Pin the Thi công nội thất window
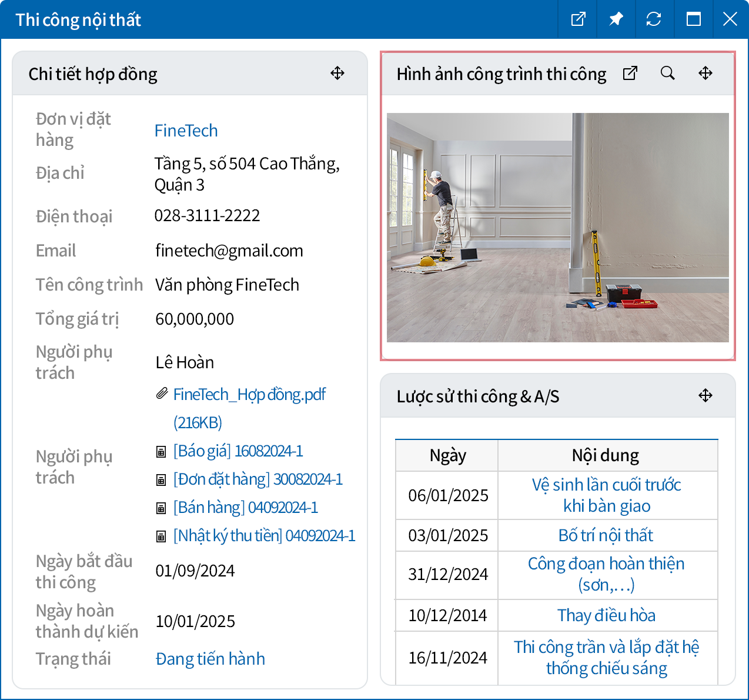 [x=616, y=19]
